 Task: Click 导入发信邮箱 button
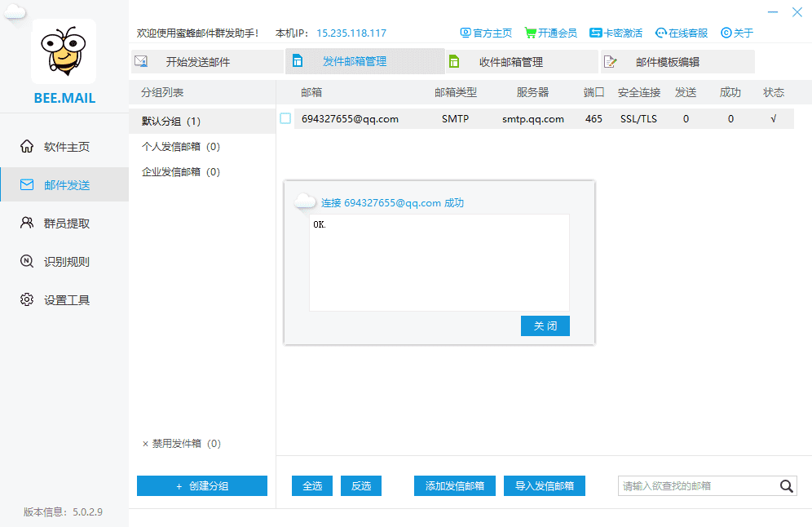click(545, 486)
